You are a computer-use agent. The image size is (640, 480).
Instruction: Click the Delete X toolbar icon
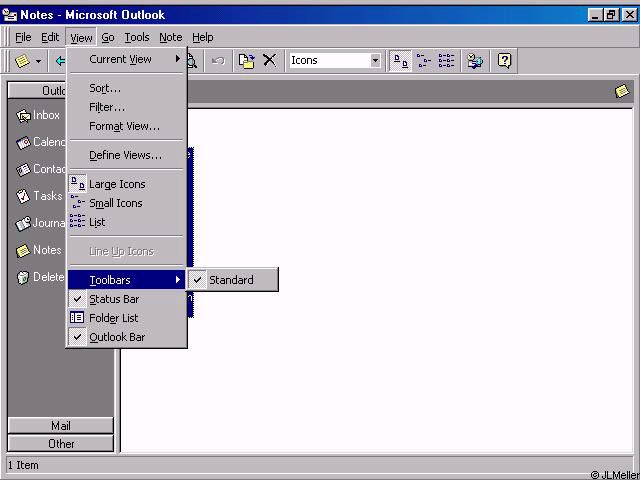click(269, 60)
